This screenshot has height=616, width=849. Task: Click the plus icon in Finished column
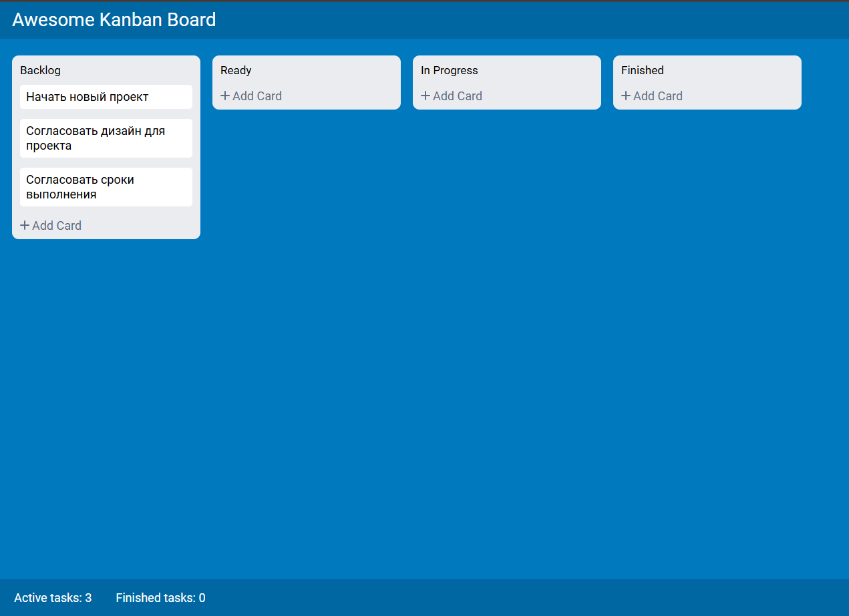click(x=626, y=96)
